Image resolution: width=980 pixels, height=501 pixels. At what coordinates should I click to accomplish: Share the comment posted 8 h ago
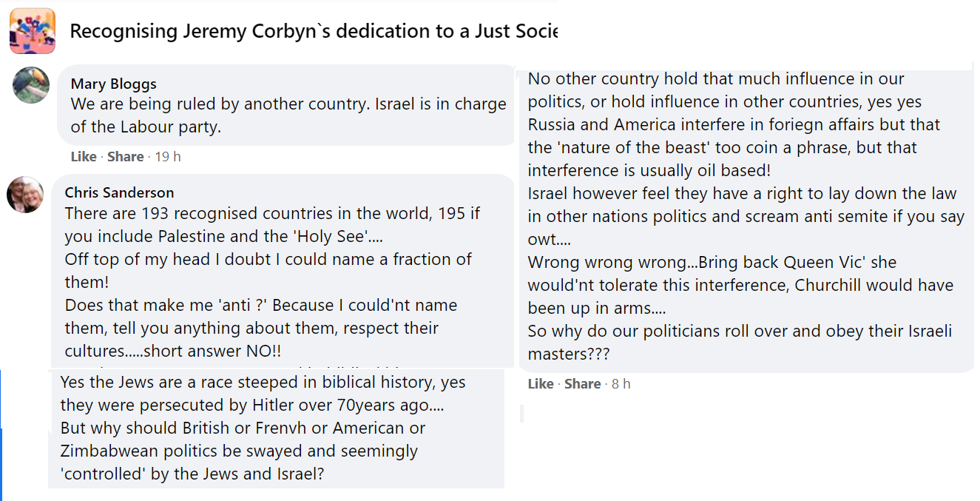[x=582, y=383]
